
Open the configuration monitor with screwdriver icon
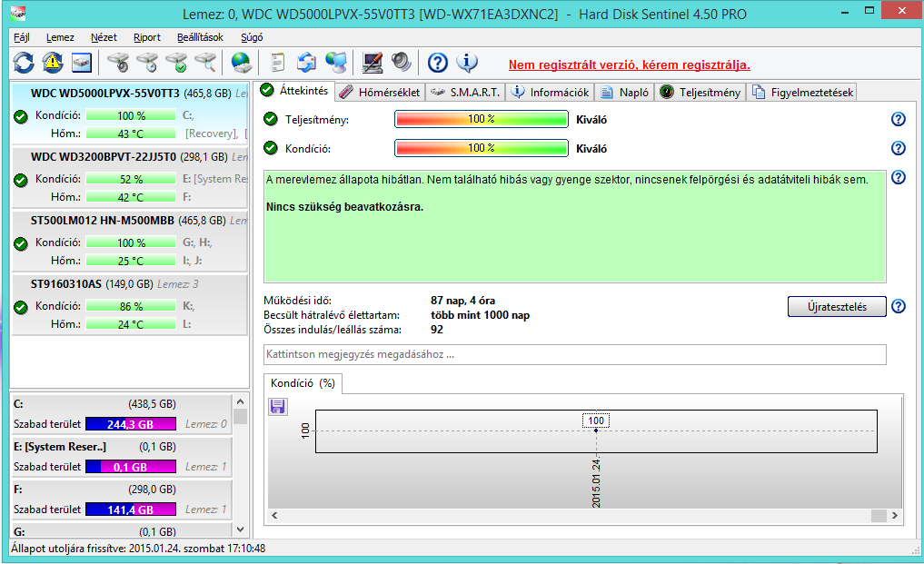[x=372, y=63]
